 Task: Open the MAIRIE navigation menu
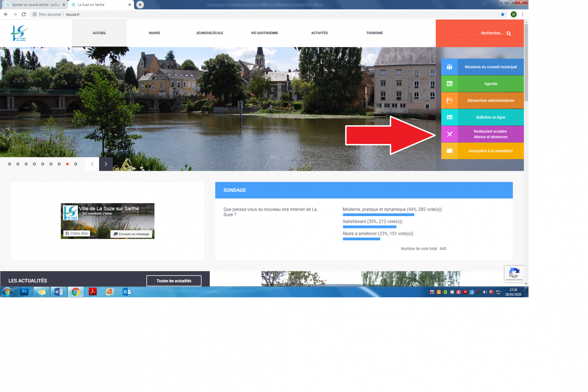154,33
